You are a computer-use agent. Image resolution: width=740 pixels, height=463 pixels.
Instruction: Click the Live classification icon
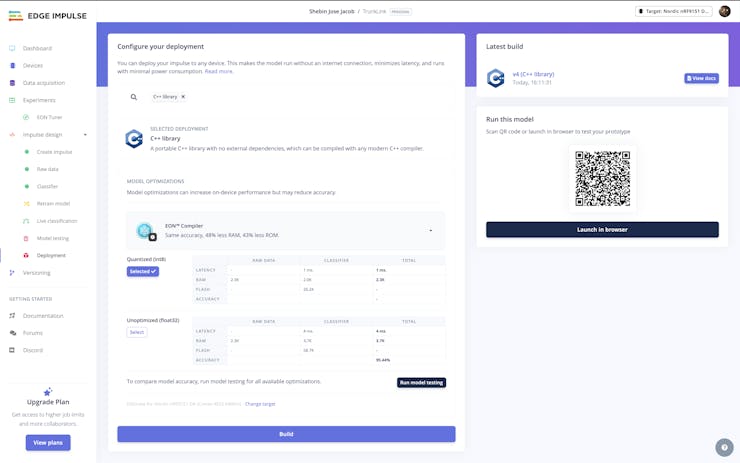click(x=26, y=221)
